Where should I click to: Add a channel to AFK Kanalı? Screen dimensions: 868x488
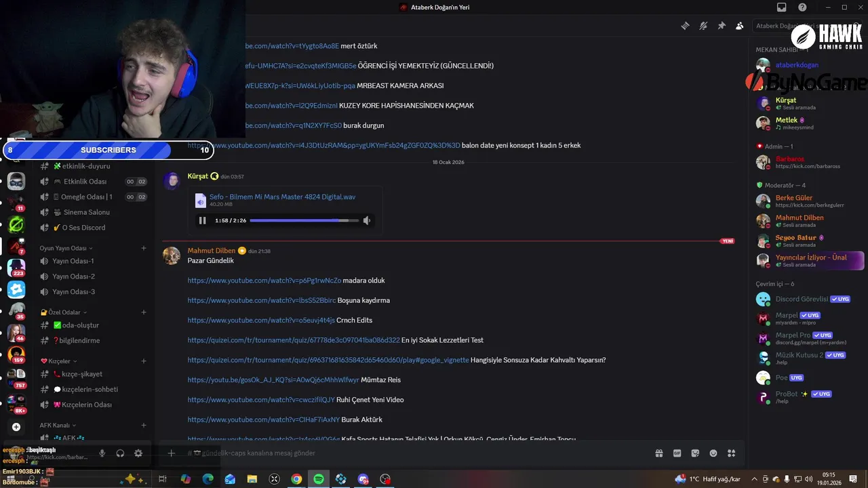tap(144, 426)
